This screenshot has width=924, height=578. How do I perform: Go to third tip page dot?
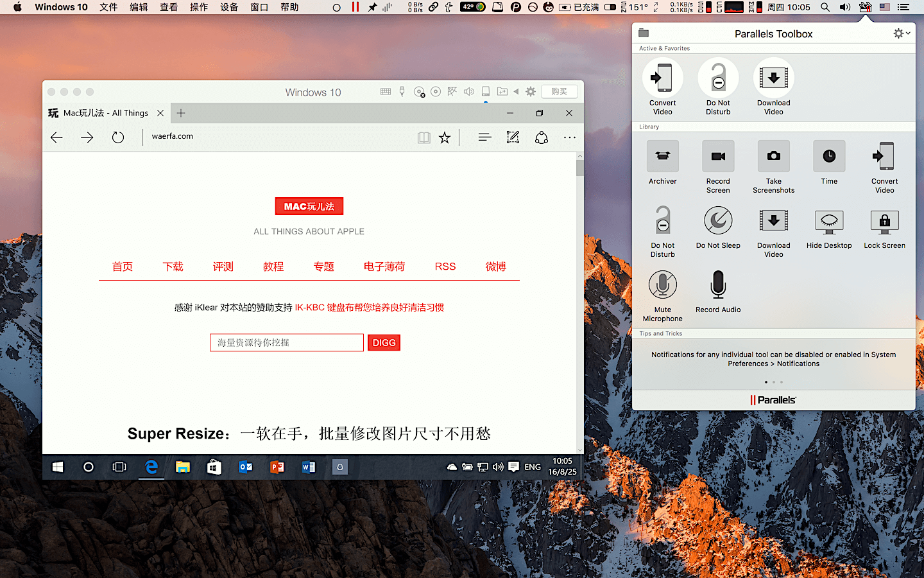point(781,382)
